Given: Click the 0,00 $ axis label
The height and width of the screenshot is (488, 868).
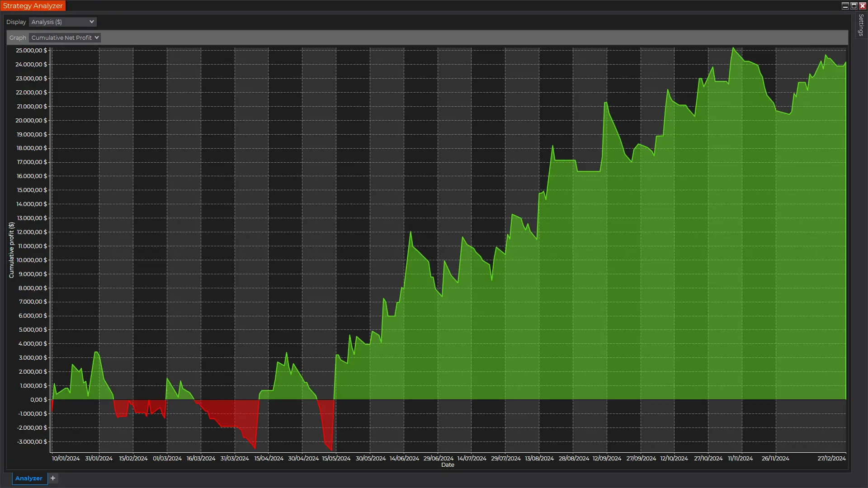Looking at the screenshot, I should (x=38, y=399).
